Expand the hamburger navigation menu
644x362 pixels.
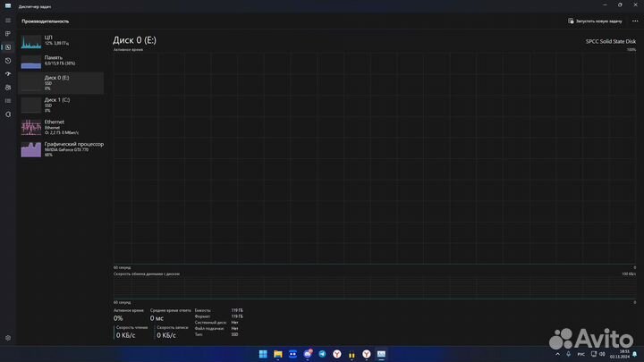(7, 21)
